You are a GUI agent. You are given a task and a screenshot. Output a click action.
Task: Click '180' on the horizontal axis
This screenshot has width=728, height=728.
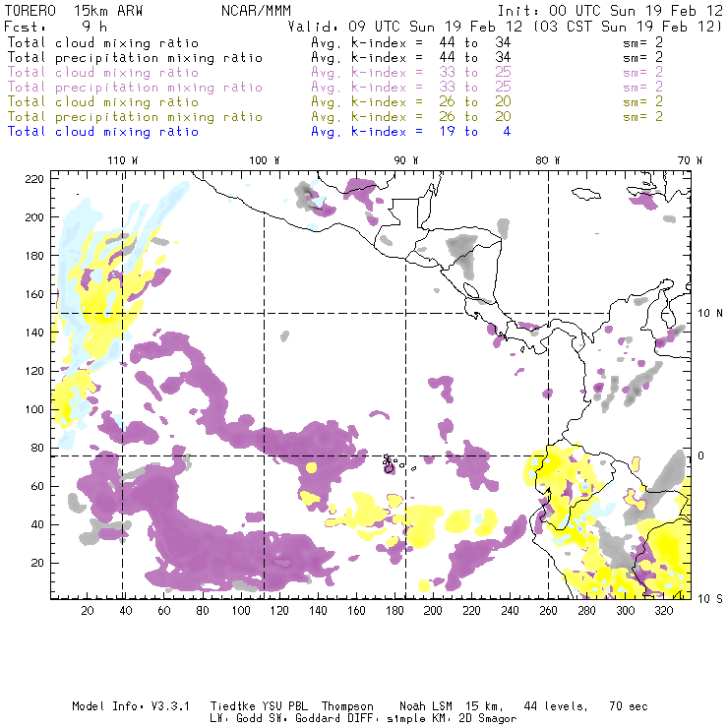point(394,610)
